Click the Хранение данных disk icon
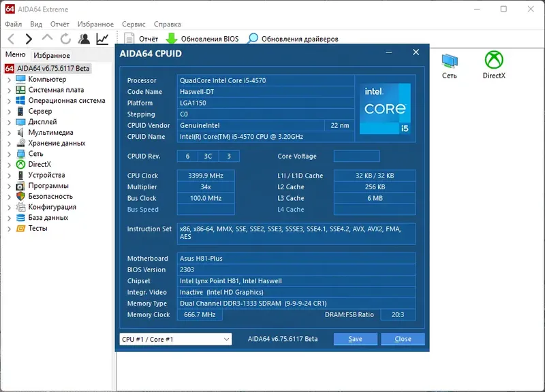 (20, 143)
